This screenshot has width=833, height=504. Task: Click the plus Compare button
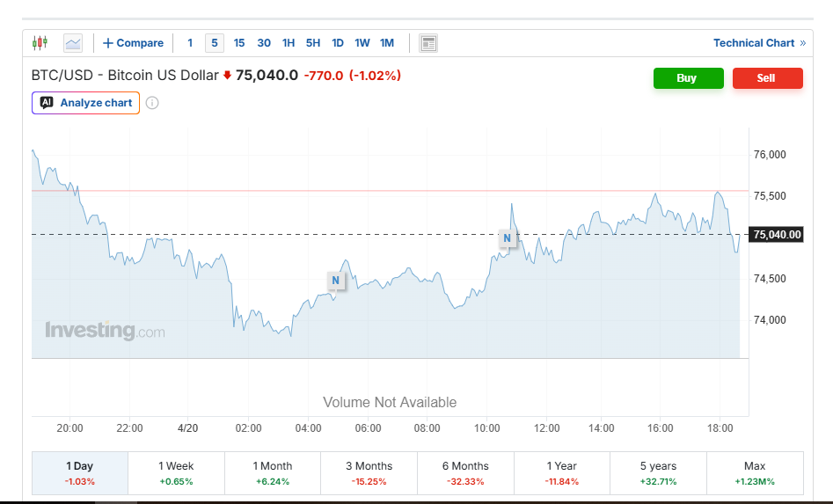click(x=133, y=43)
